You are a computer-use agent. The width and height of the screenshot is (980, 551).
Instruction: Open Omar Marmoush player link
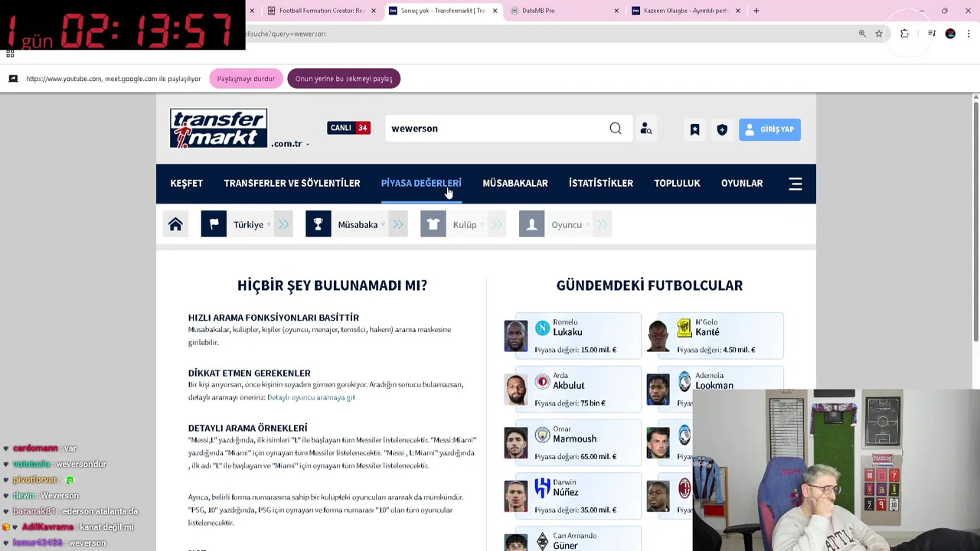pos(574,435)
